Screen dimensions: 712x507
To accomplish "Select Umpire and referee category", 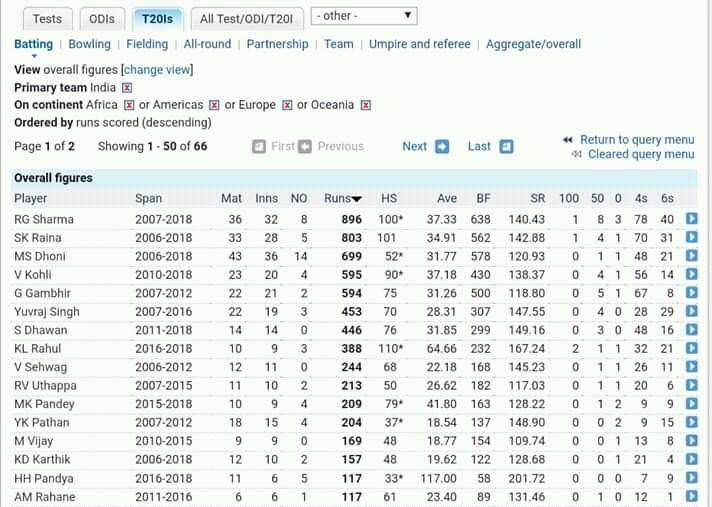I will (x=420, y=44).
